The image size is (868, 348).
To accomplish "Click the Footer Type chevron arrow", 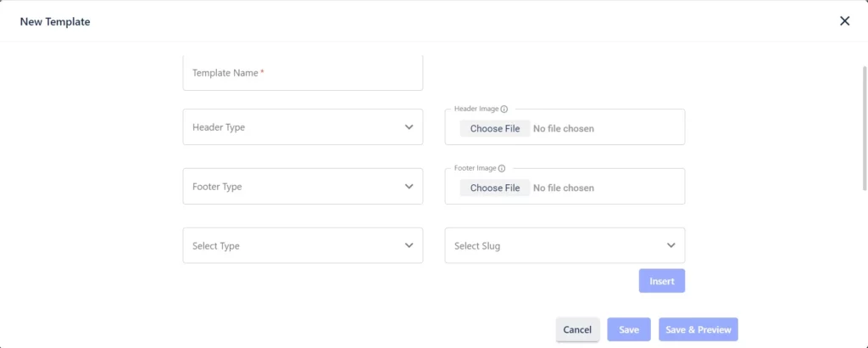I will click(x=409, y=186).
